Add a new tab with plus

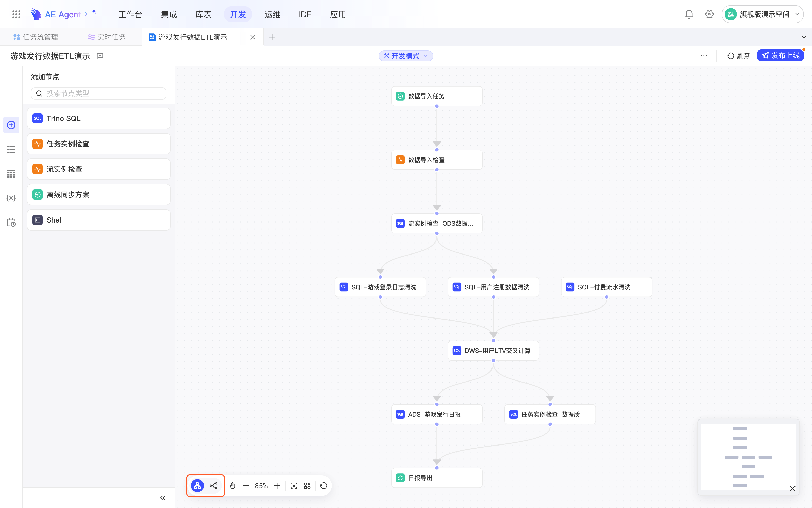(x=272, y=37)
